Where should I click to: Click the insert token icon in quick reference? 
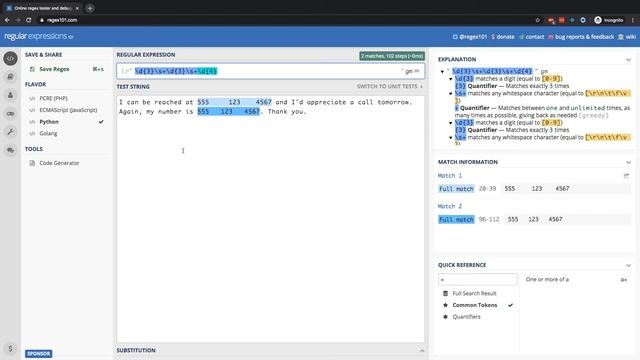pos(623,280)
